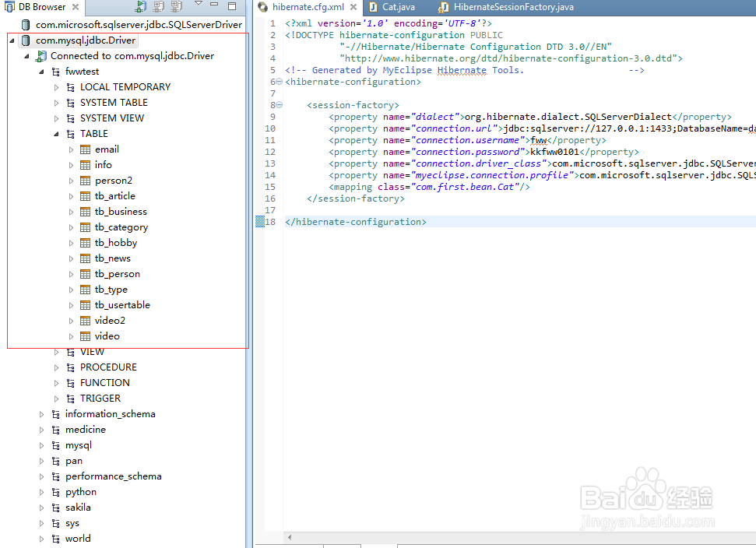Click the information_schema schema icon

tap(56, 414)
